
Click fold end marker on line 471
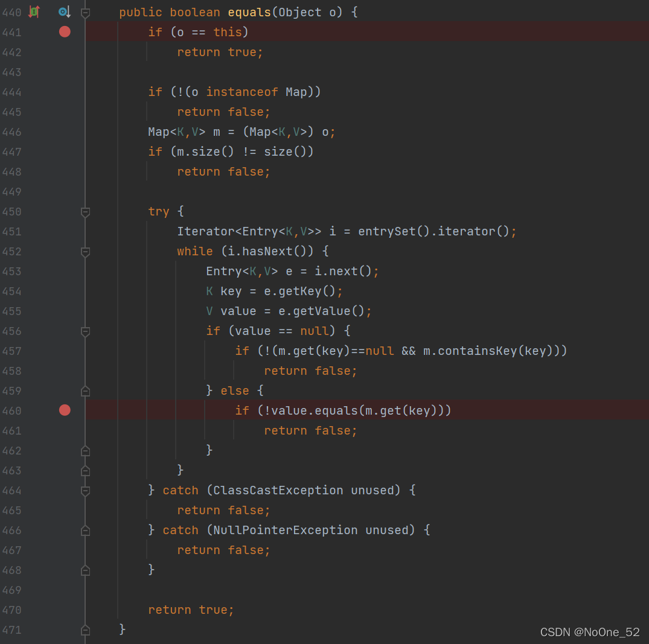[x=85, y=630]
